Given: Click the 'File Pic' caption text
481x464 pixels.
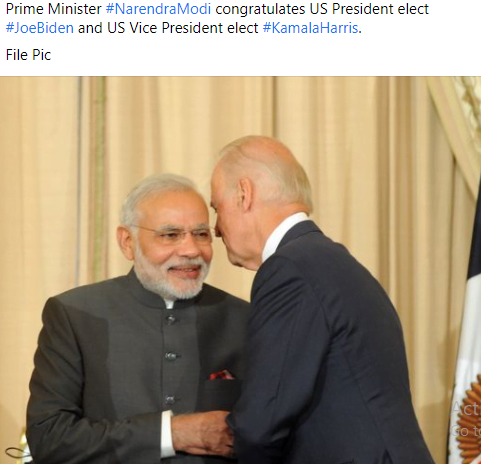Looking at the screenshot, I should (28, 55).
